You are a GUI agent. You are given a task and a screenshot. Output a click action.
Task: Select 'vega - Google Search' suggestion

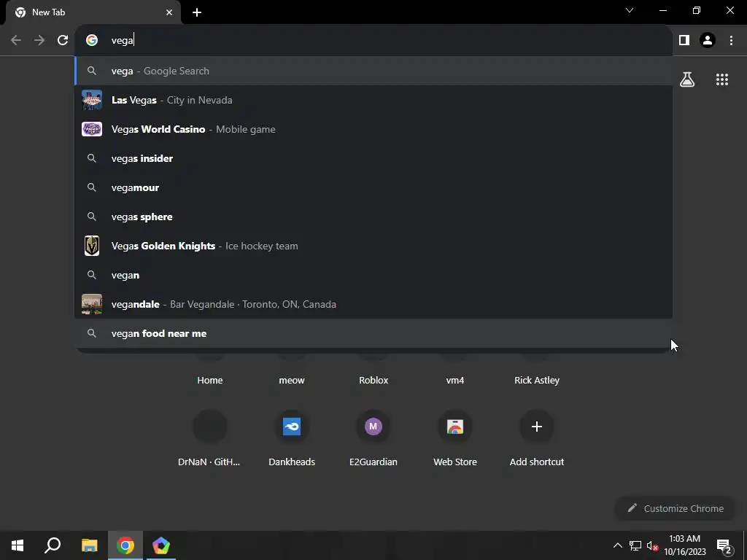[x=373, y=71]
